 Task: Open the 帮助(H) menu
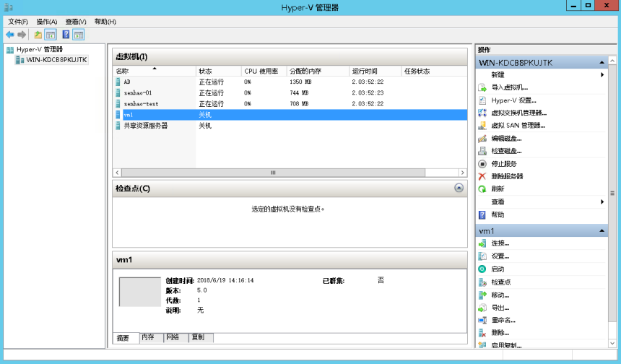105,22
